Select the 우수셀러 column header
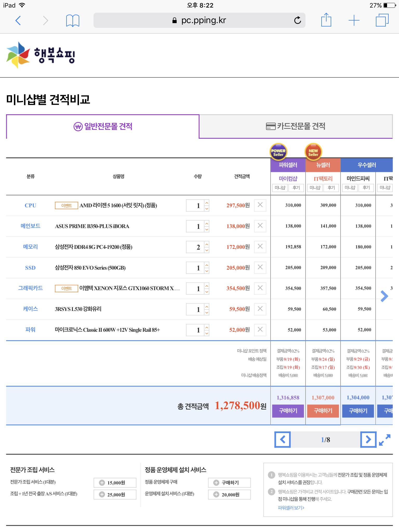Viewport: 399px width, 532px height. (367, 165)
